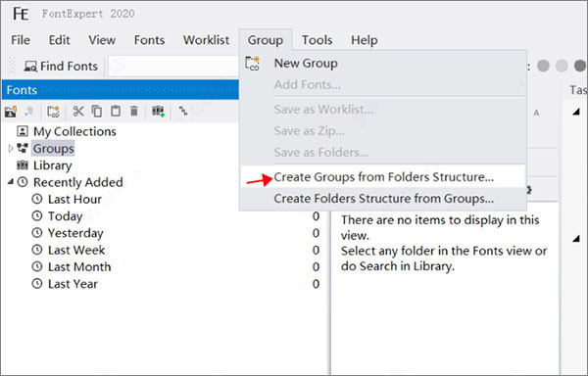Screen dimensions: 588x376
Task: Click the scissors Cut icon
Action: (78, 112)
